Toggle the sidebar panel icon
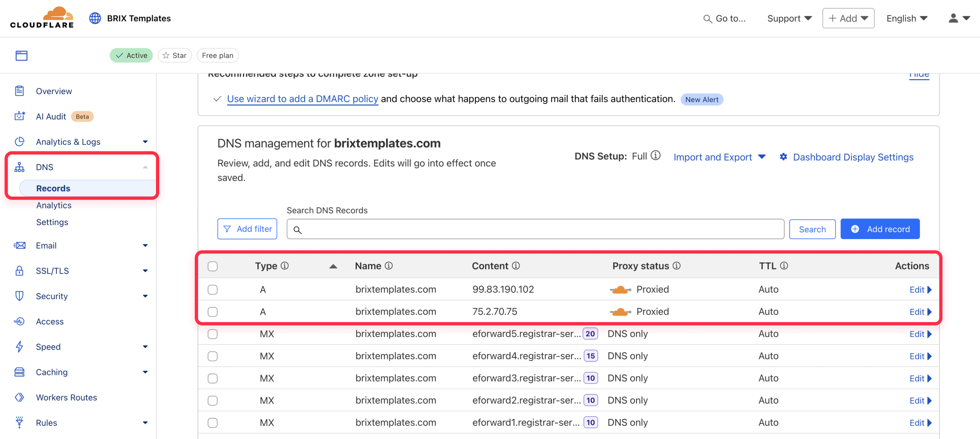This screenshot has width=980, height=439. point(21,56)
